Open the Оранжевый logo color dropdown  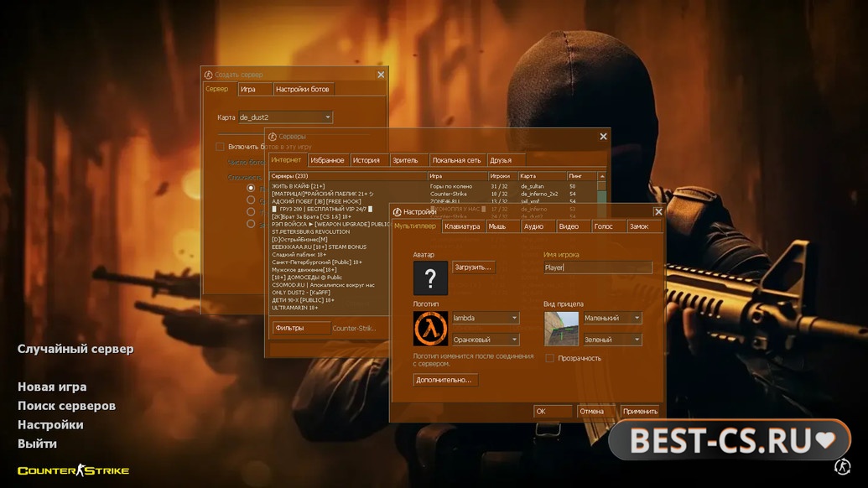[485, 339]
